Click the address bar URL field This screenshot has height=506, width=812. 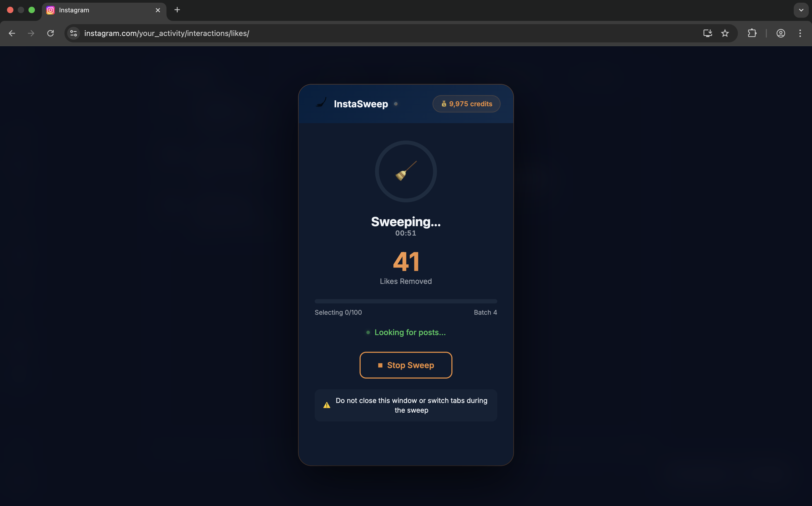click(368, 33)
